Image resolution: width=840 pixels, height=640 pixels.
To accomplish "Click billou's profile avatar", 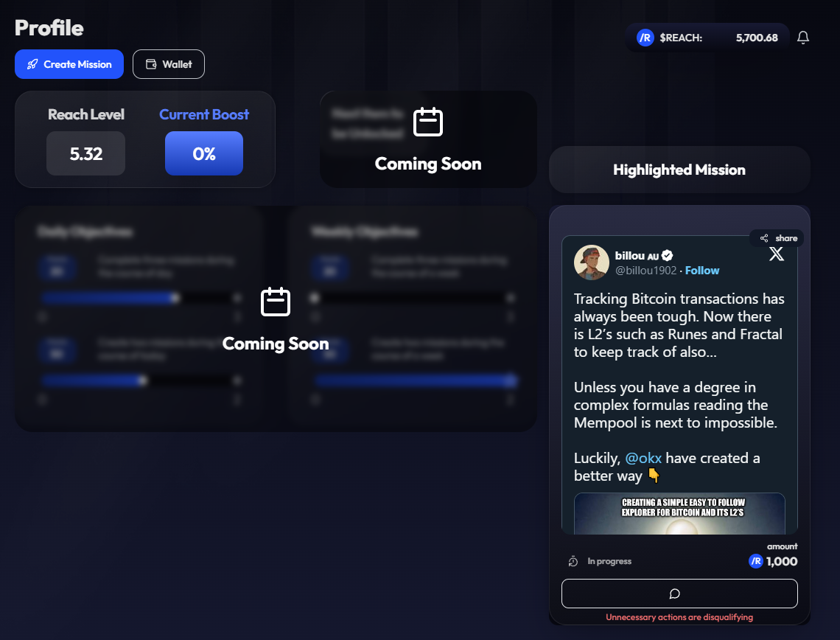I will 591,262.
